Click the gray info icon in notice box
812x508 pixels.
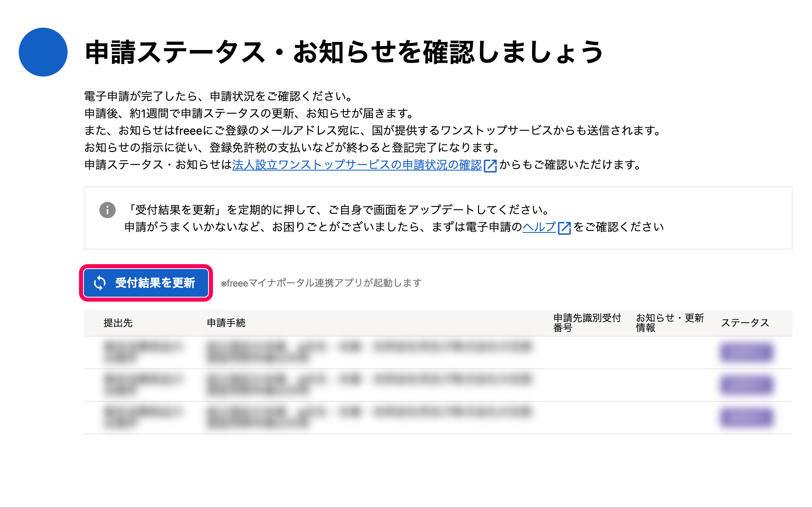tap(108, 210)
